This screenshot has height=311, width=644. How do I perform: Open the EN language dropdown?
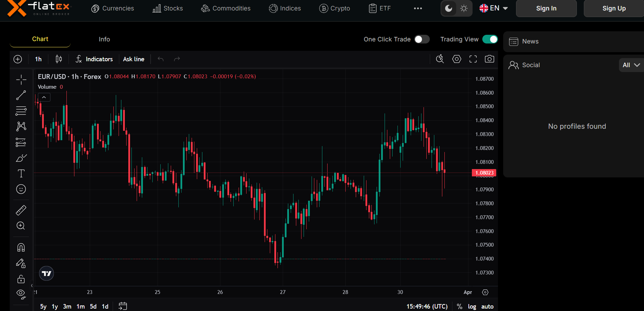click(493, 8)
